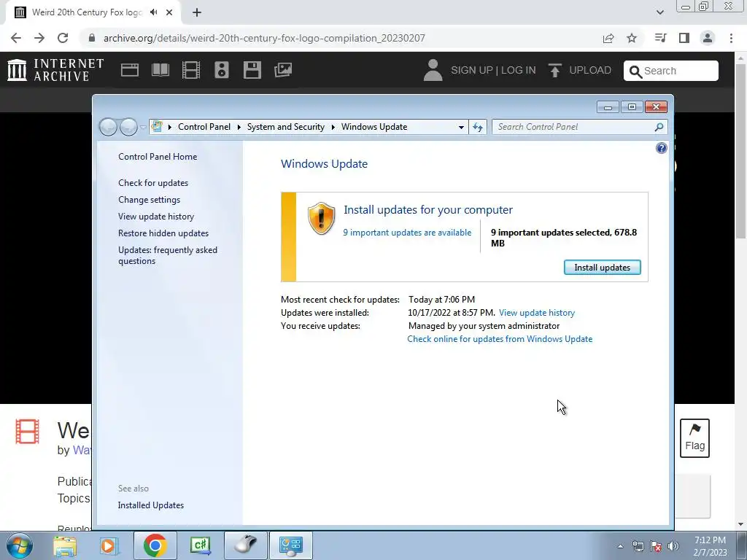Click the Install updates button
The width and height of the screenshot is (747, 560).
click(x=602, y=267)
